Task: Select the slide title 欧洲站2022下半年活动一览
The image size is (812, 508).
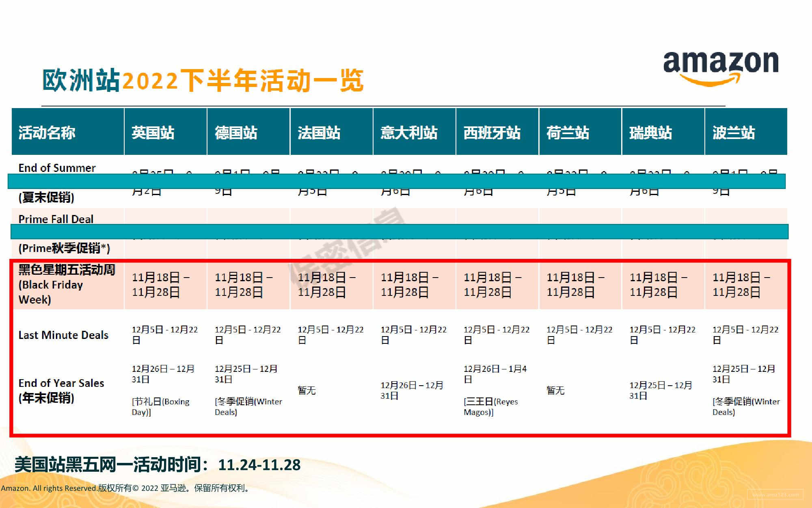Action: (x=203, y=80)
